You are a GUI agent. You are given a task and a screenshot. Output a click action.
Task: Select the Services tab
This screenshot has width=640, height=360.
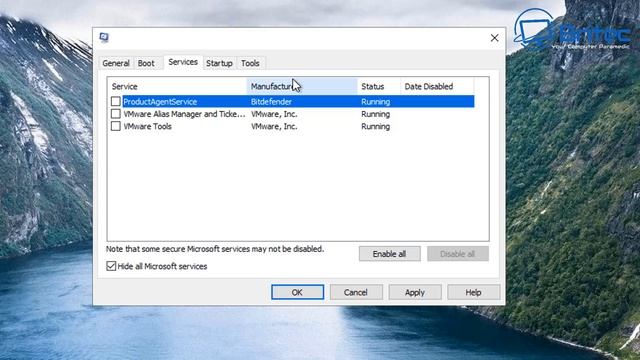pos(183,62)
